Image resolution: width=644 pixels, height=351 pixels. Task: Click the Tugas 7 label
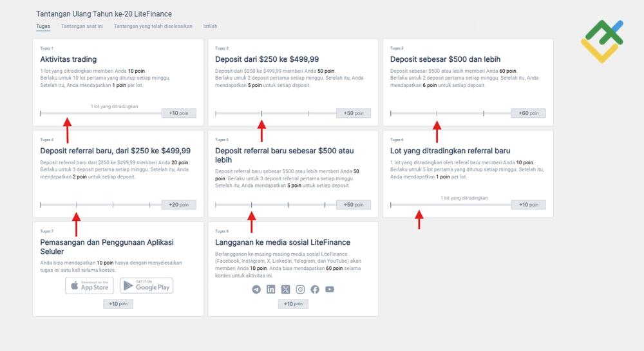pyautogui.click(x=47, y=232)
